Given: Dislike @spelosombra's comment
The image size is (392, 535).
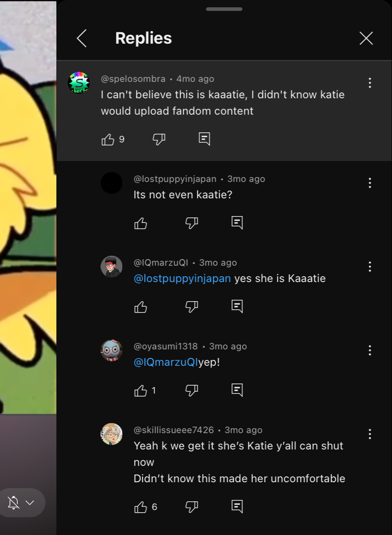Looking at the screenshot, I should tap(159, 139).
